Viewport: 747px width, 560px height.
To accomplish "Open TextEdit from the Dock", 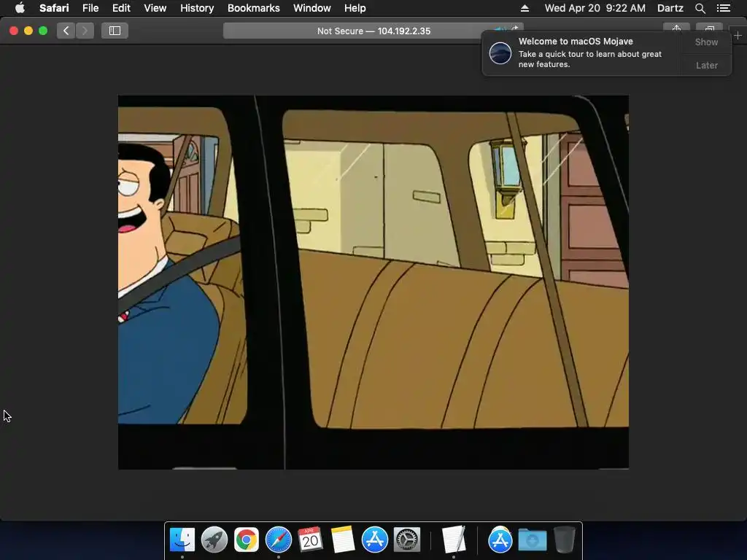I will click(453, 540).
